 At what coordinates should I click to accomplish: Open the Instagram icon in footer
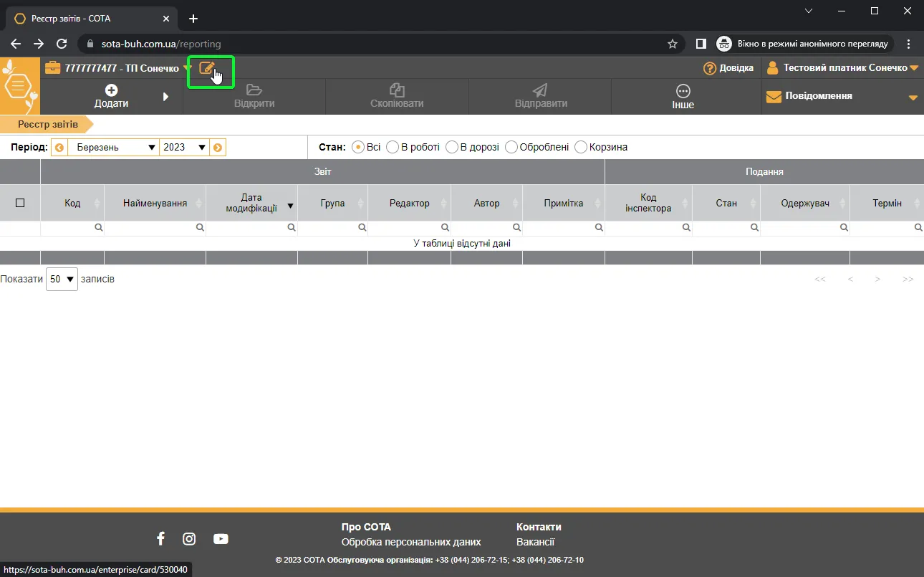[189, 538]
